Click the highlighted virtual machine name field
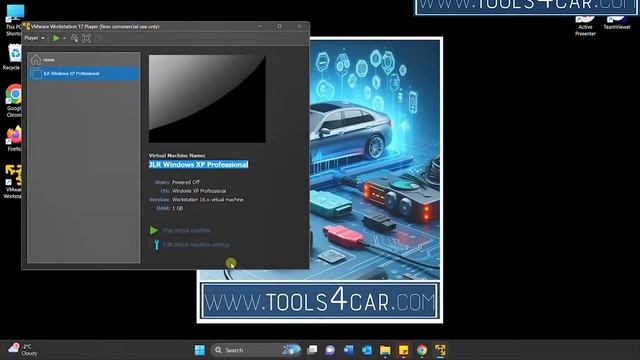 [x=198, y=164]
